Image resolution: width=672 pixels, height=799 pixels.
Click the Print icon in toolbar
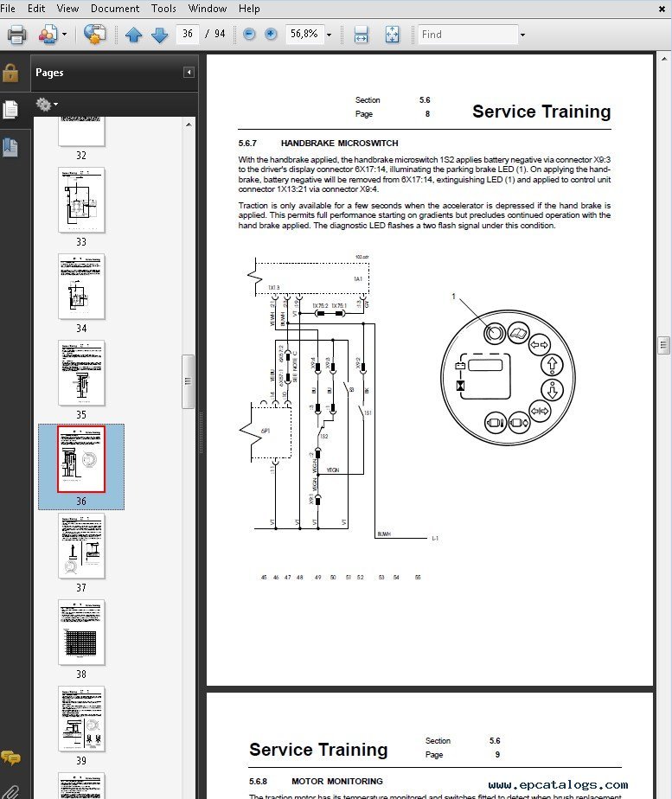tap(16, 35)
